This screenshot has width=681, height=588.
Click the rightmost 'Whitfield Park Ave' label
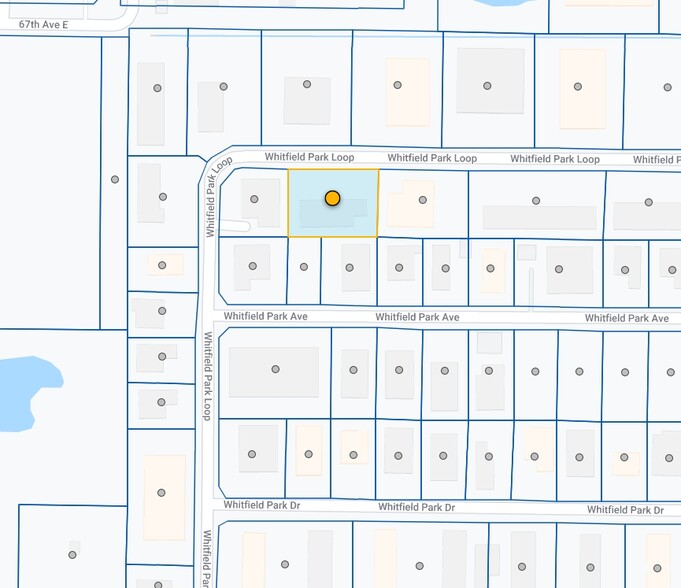[627, 318]
